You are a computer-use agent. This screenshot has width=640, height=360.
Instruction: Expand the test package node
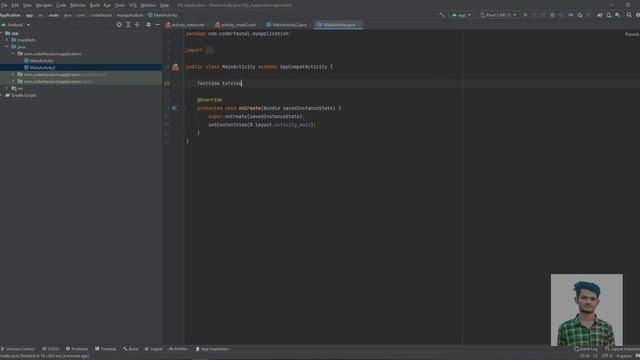click(13, 82)
